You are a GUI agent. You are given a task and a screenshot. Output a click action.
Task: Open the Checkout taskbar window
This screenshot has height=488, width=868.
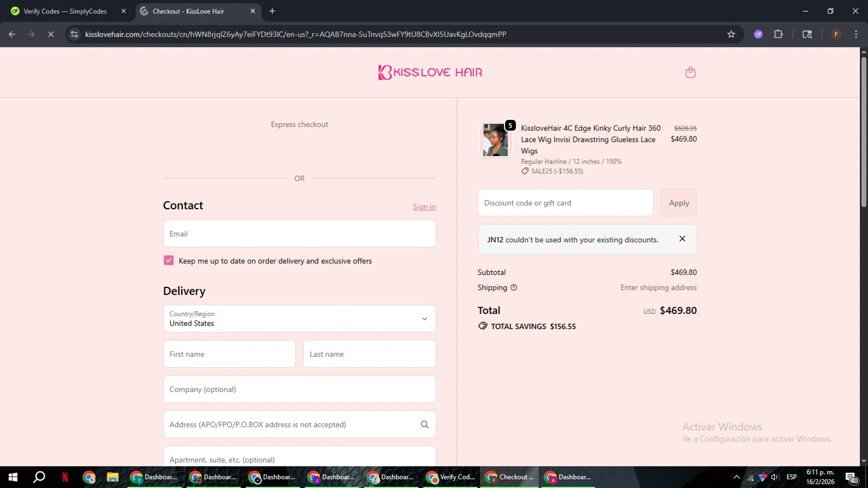tap(509, 477)
